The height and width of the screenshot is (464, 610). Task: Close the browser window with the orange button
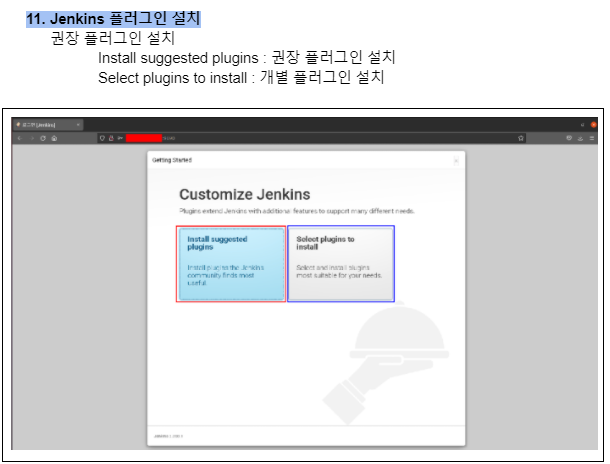click(x=593, y=125)
